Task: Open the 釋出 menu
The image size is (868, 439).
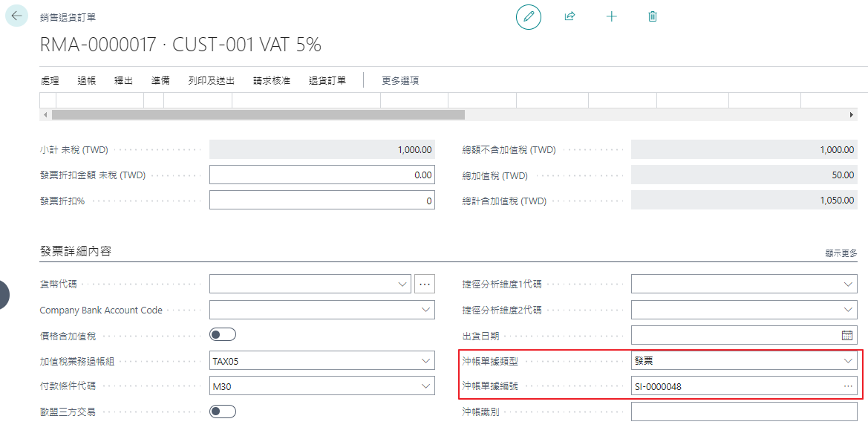Action: point(123,80)
